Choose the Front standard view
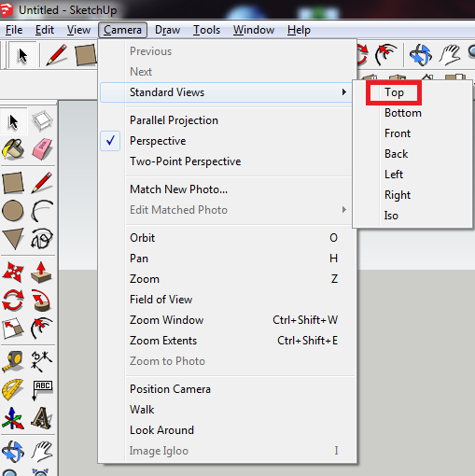Image resolution: width=475 pixels, height=476 pixels. click(412, 133)
